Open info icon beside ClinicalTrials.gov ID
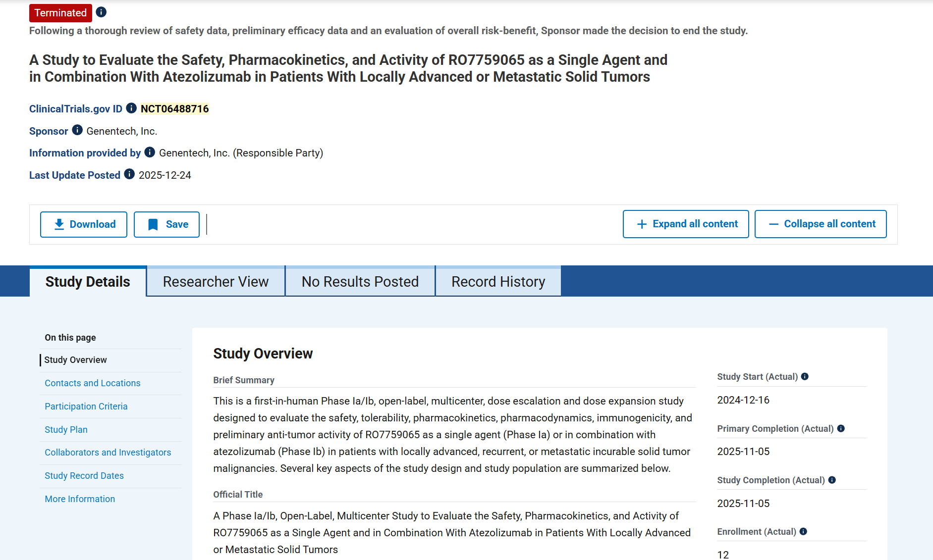 131,108
